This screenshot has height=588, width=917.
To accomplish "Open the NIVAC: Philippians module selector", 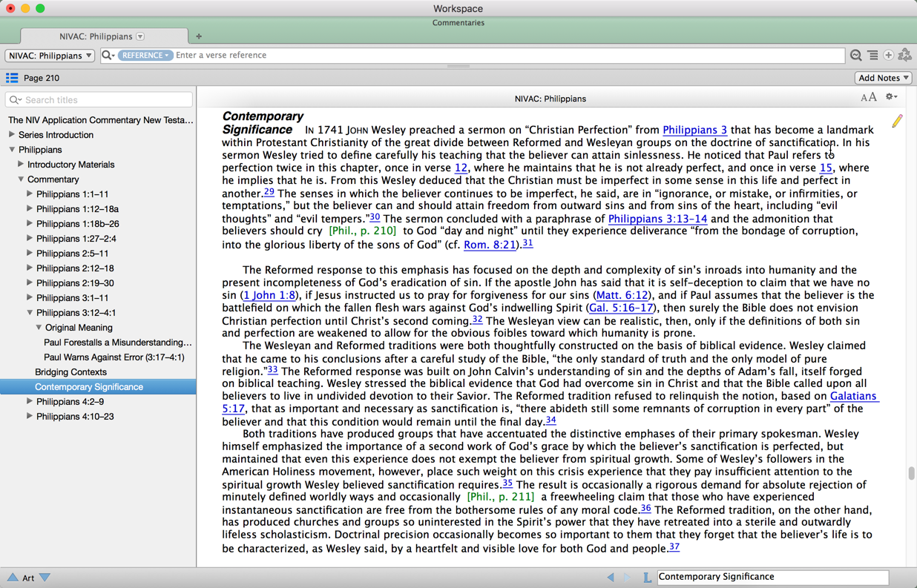I will coord(50,56).
